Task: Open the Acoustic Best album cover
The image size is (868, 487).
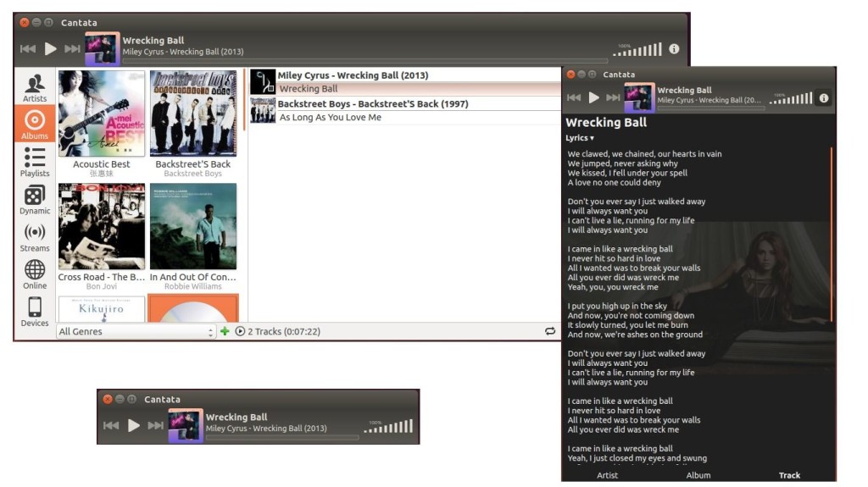Action: (x=102, y=113)
